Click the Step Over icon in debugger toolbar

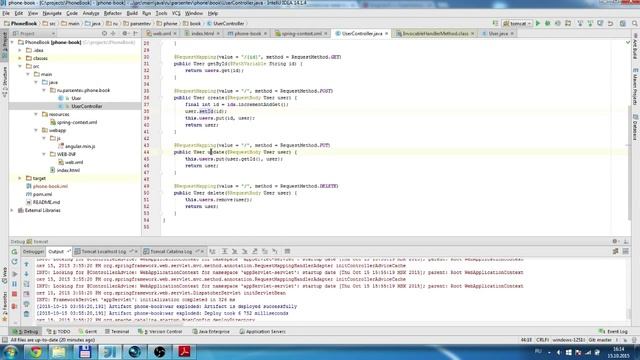[x=224, y=251]
